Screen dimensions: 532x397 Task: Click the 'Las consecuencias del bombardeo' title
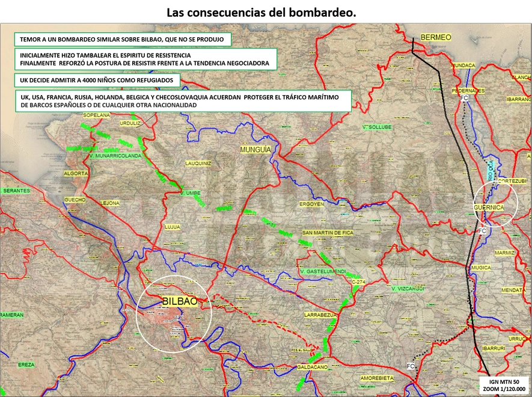pyautogui.click(x=261, y=13)
